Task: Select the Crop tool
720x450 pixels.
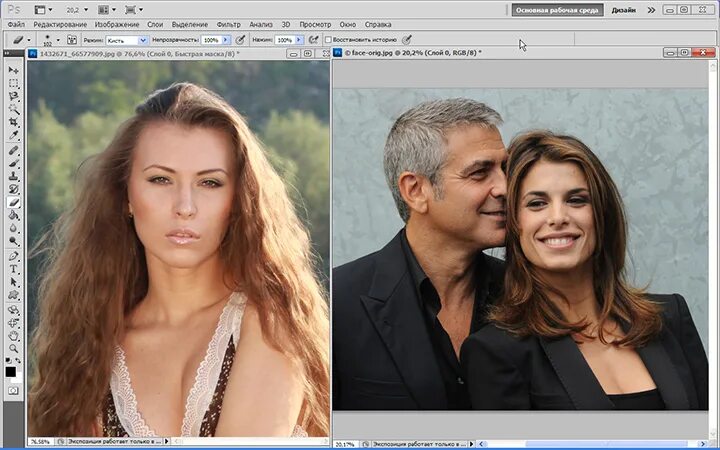Action: click(x=13, y=122)
